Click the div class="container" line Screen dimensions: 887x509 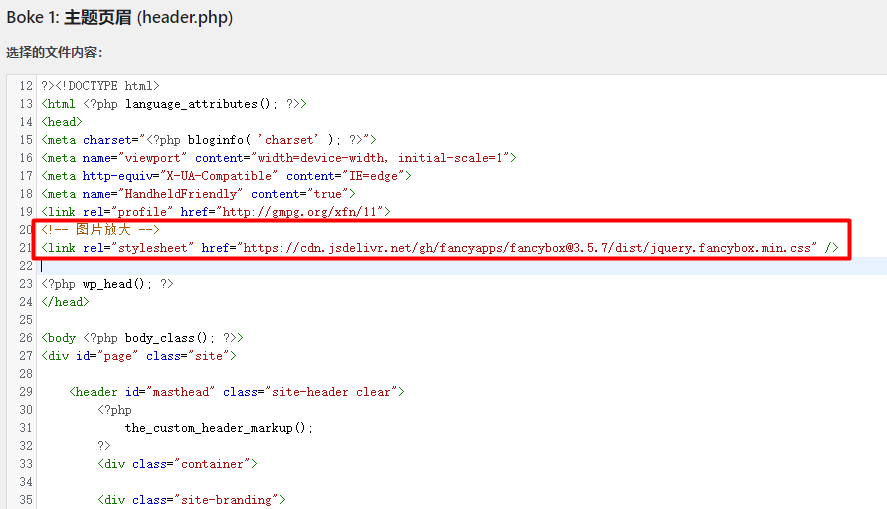[177, 464]
